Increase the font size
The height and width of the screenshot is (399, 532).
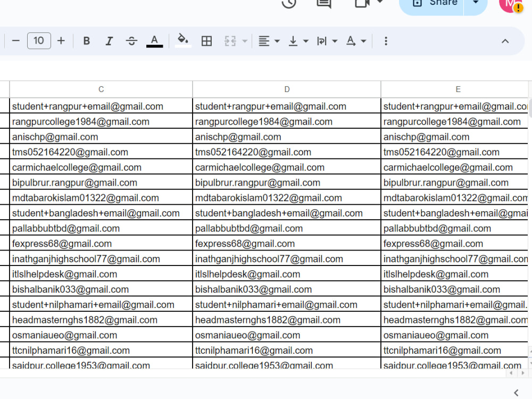[x=60, y=40]
